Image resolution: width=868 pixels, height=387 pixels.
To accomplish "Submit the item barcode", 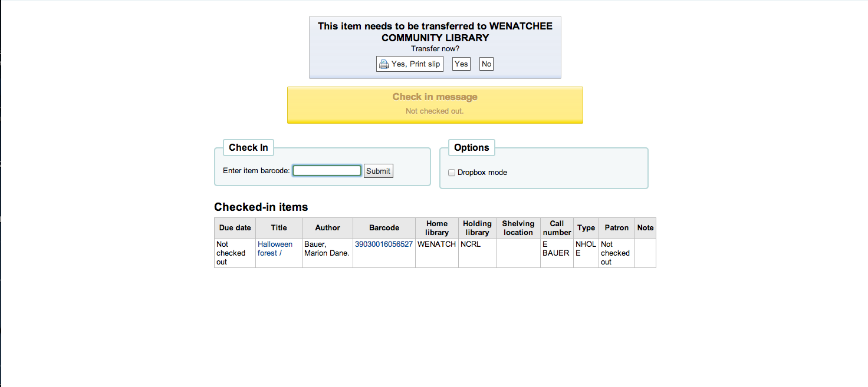I will point(378,171).
